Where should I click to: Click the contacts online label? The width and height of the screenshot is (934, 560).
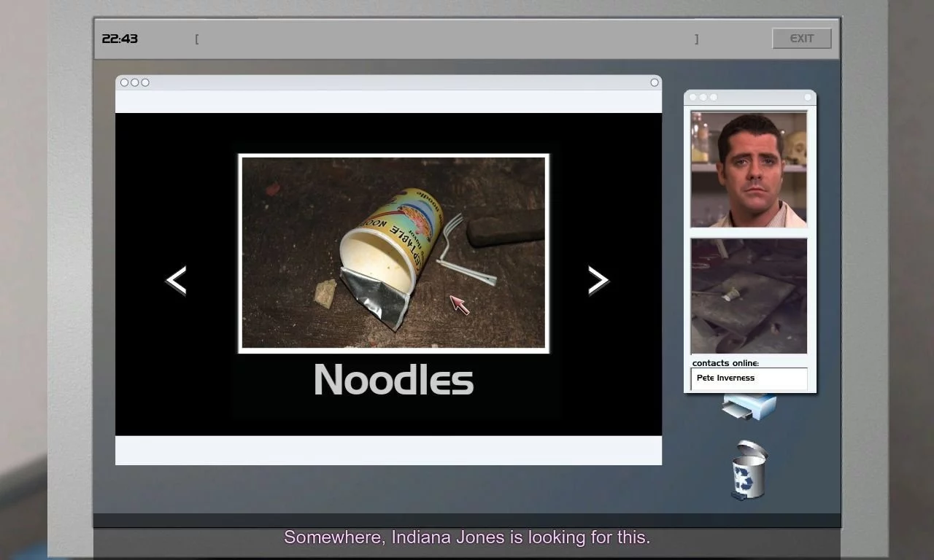(725, 363)
